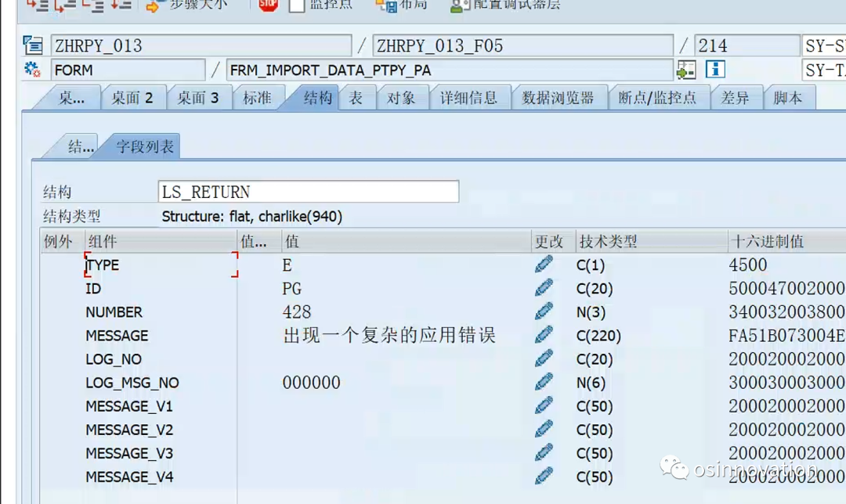The image size is (846, 504).
Task: Click the pencil icon for TYPE row
Action: point(544,264)
